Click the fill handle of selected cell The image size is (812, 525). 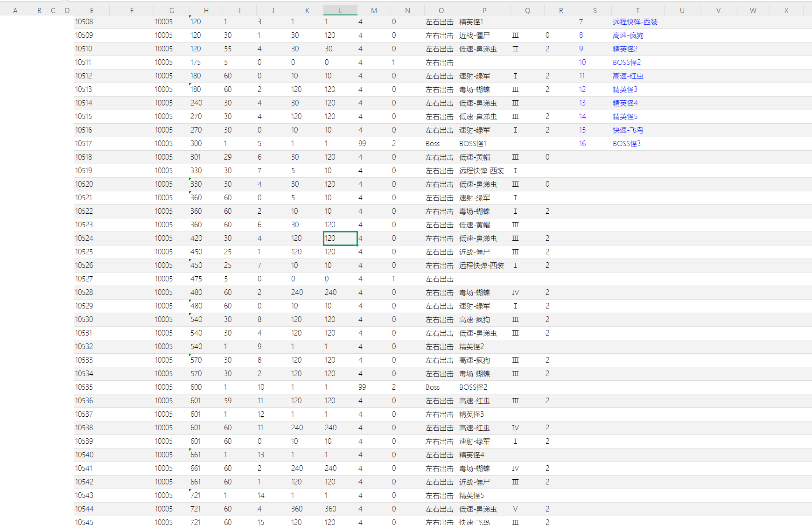click(x=357, y=245)
